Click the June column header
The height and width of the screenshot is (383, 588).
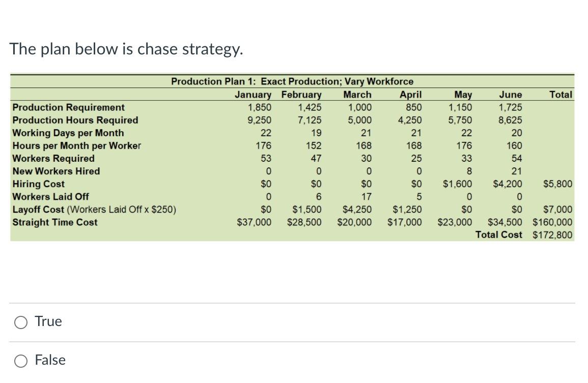point(511,95)
